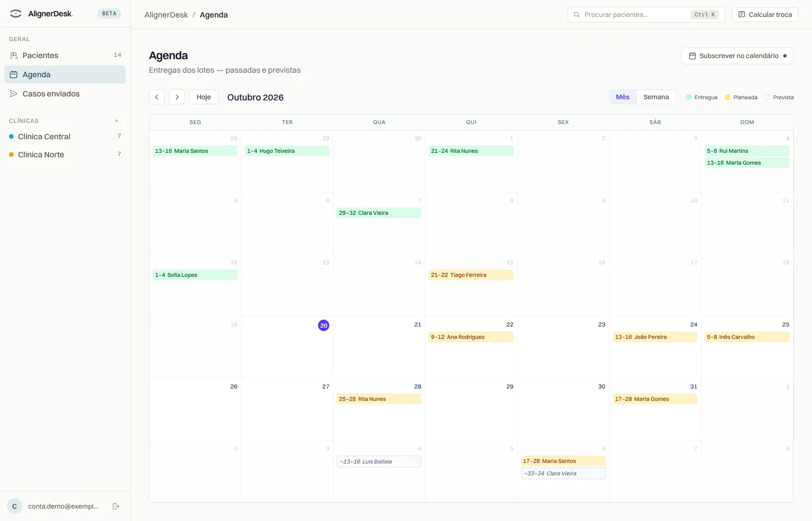The height and width of the screenshot is (521, 812).
Task: Focus the Procurar pacientes search field
Action: (x=646, y=15)
